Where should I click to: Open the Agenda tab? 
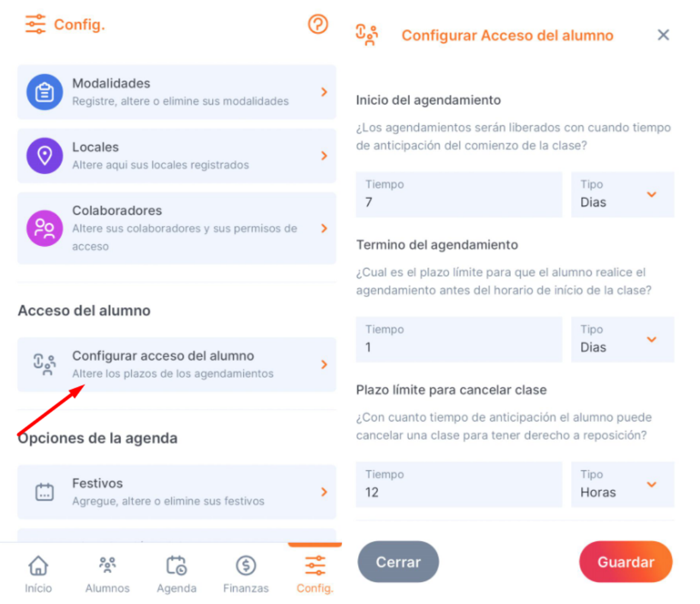176,574
